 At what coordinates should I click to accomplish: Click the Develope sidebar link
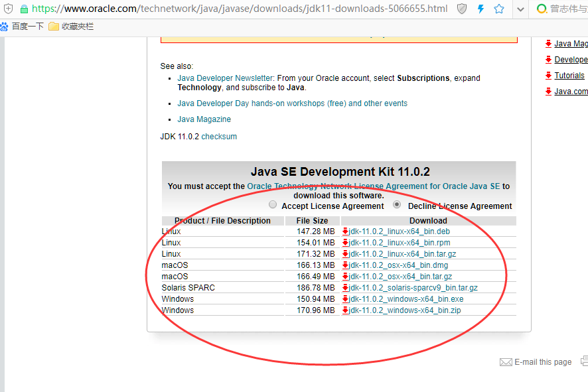coord(571,60)
